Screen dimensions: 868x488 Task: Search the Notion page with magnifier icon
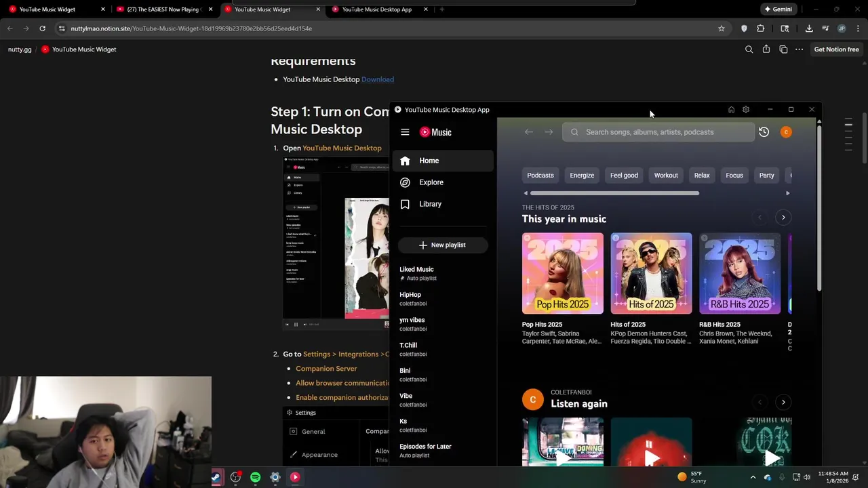[749, 49]
